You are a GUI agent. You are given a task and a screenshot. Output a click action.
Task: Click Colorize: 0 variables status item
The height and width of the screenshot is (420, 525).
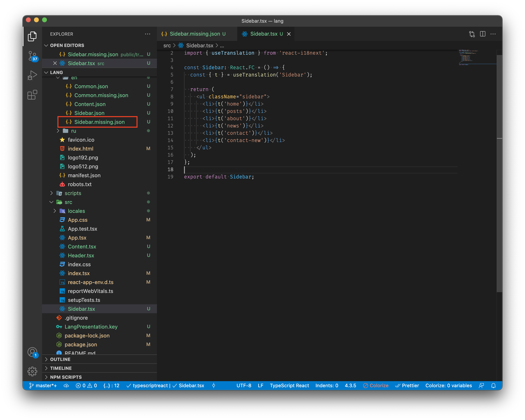point(449,385)
